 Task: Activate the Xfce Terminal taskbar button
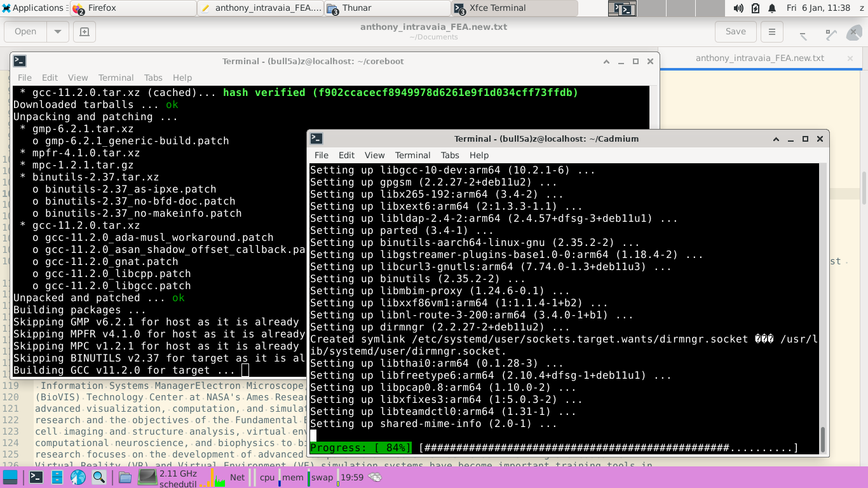tap(515, 8)
